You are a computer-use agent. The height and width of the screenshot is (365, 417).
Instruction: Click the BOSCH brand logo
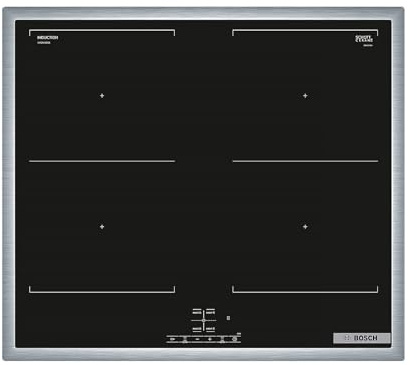(x=362, y=338)
